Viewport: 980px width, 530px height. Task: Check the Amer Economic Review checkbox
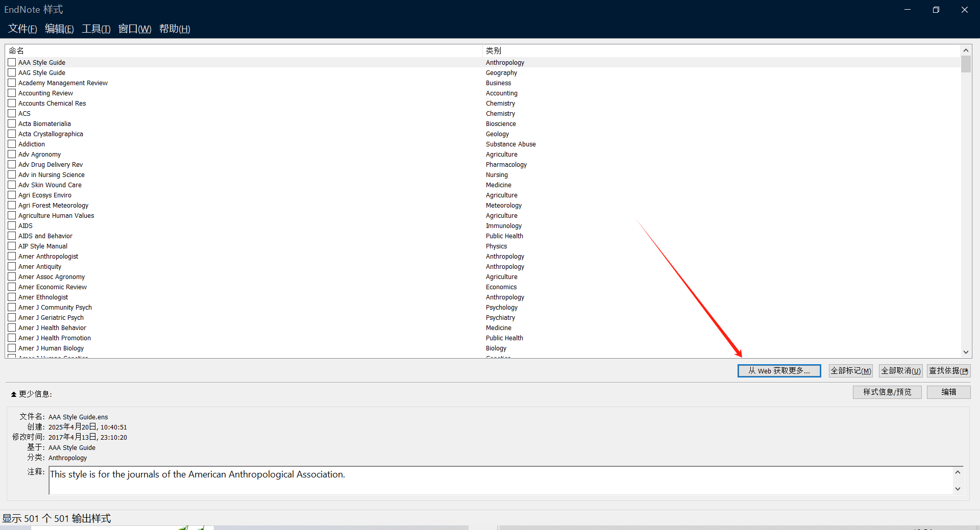tap(12, 287)
